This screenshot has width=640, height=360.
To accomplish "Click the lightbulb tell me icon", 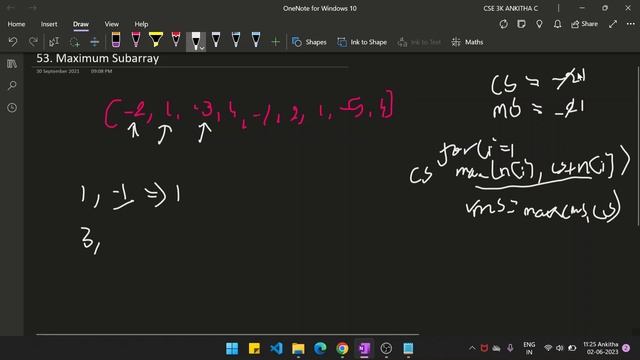I will point(539,24).
